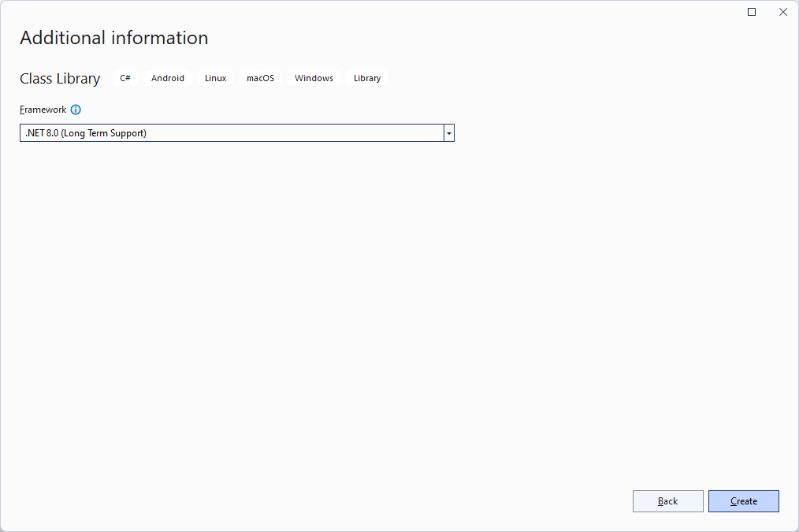This screenshot has height=532, width=799.
Task: Click the Library project type tag
Action: (x=366, y=77)
